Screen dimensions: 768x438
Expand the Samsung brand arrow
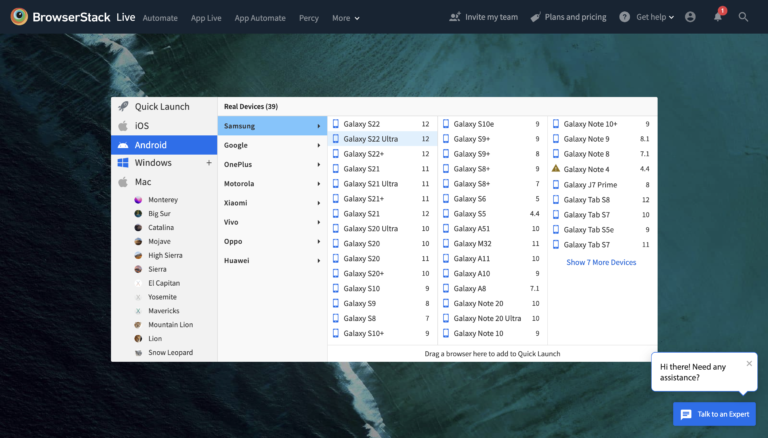pyautogui.click(x=318, y=126)
